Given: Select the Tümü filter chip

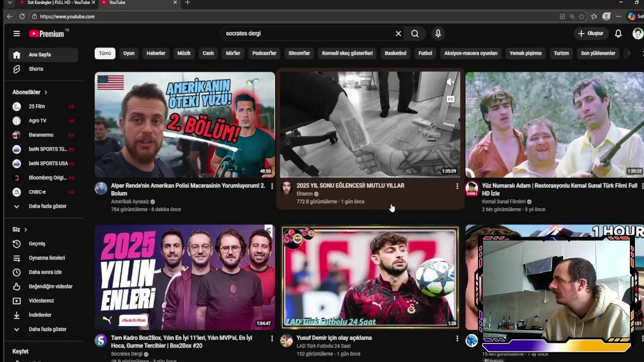Looking at the screenshot, I should tap(105, 53).
